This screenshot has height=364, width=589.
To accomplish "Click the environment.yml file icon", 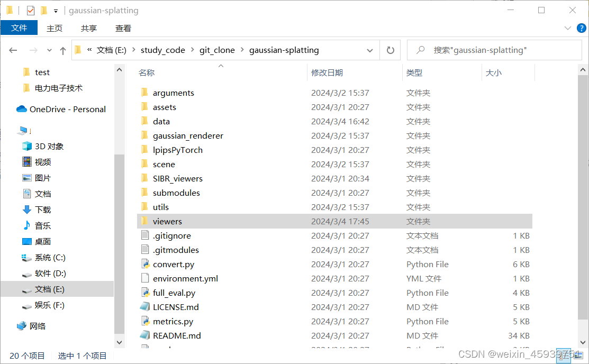I will [x=145, y=278].
